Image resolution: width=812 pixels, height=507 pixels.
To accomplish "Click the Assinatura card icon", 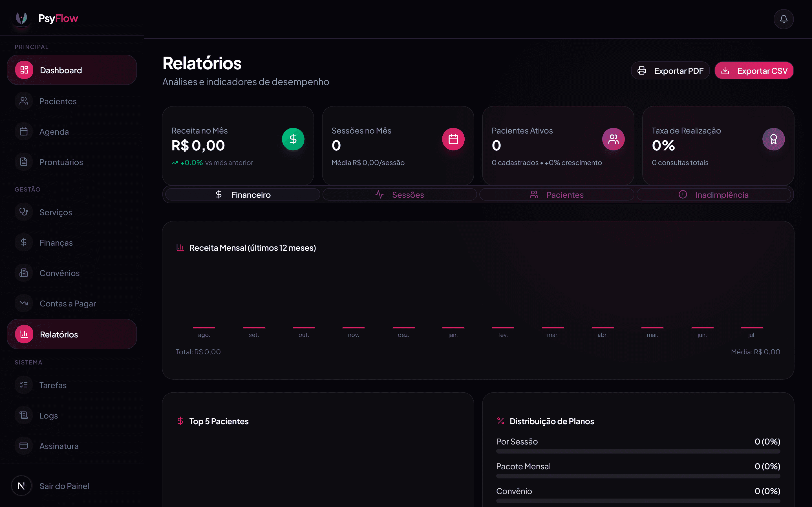I will tap(23, 446).
